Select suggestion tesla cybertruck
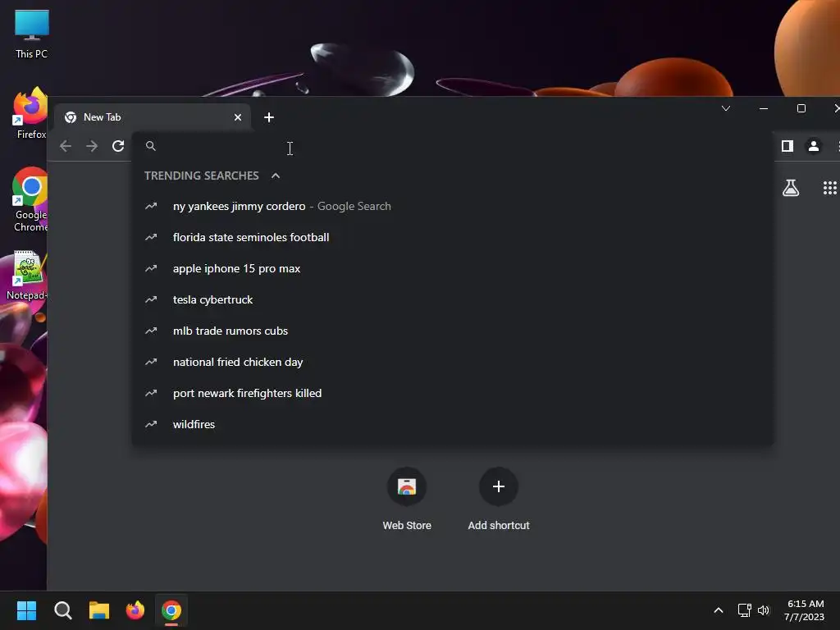 tap(453, 299)
